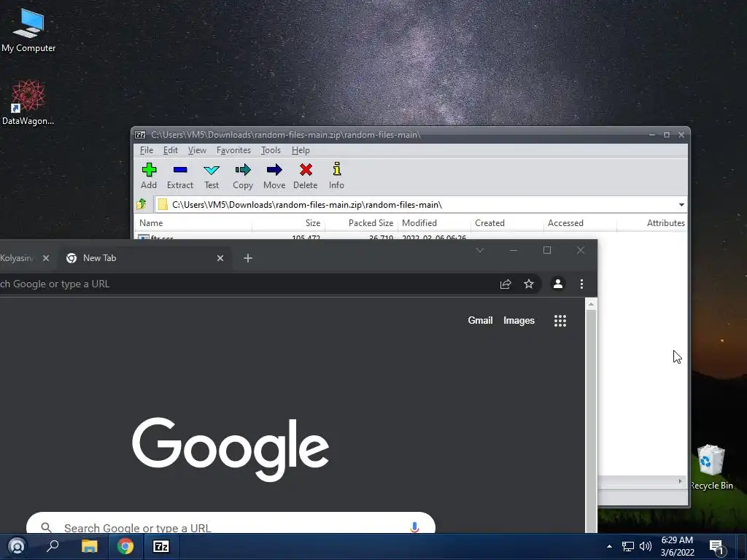The width and height of the screenshot is (747, 560).
Task: Open the Chrome profile avatar
Action: (558, 284)
